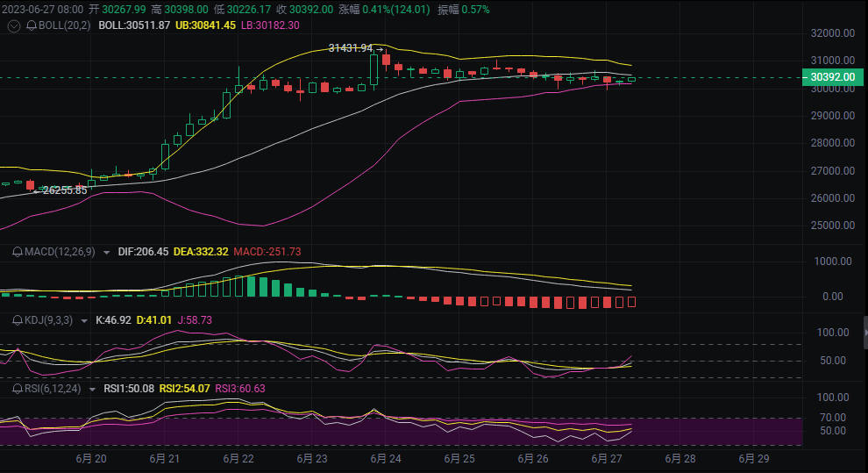Click the BOLL:30511.87 middle band value
The image size is (868, 473).
coord(134,25)
